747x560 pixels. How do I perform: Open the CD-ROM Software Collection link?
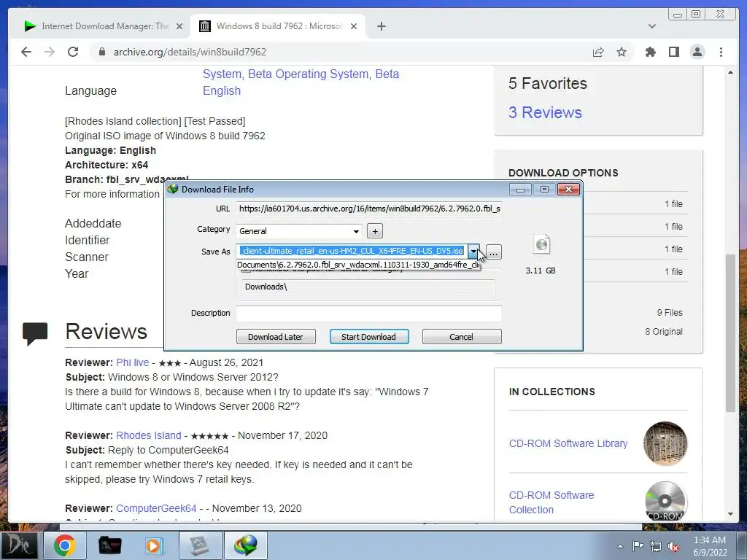click(551, 502)
